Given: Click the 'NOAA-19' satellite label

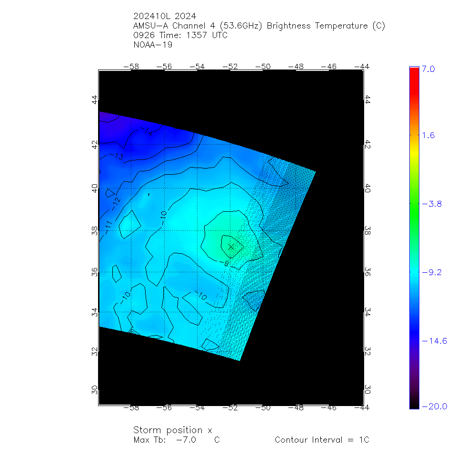Looking at the screenshot, I should pyautogui.click(x=153, y=45).
